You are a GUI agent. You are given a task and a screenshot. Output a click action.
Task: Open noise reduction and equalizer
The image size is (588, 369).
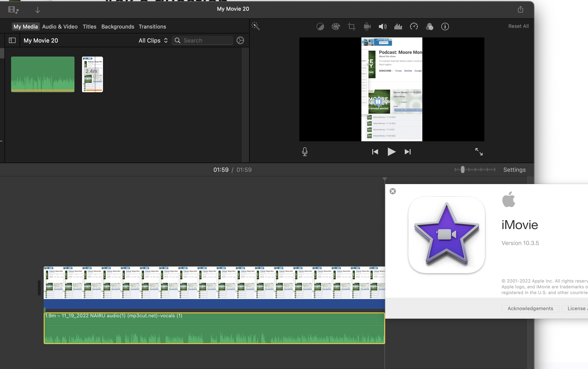[x=398, y=26]
